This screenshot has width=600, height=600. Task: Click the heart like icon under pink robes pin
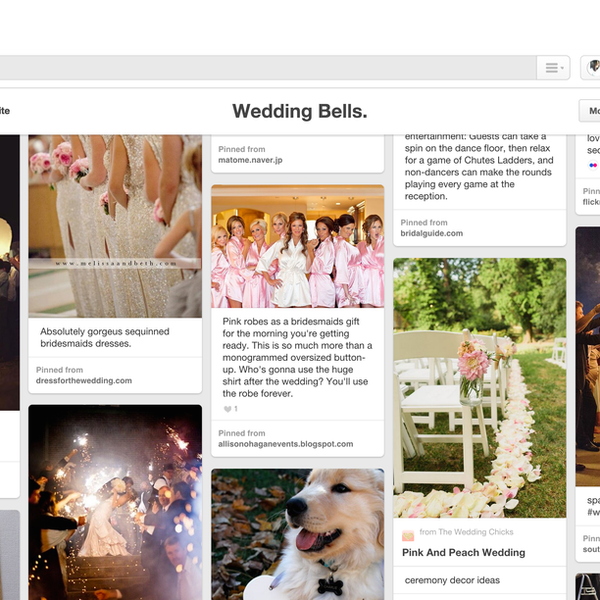point(228,409)
